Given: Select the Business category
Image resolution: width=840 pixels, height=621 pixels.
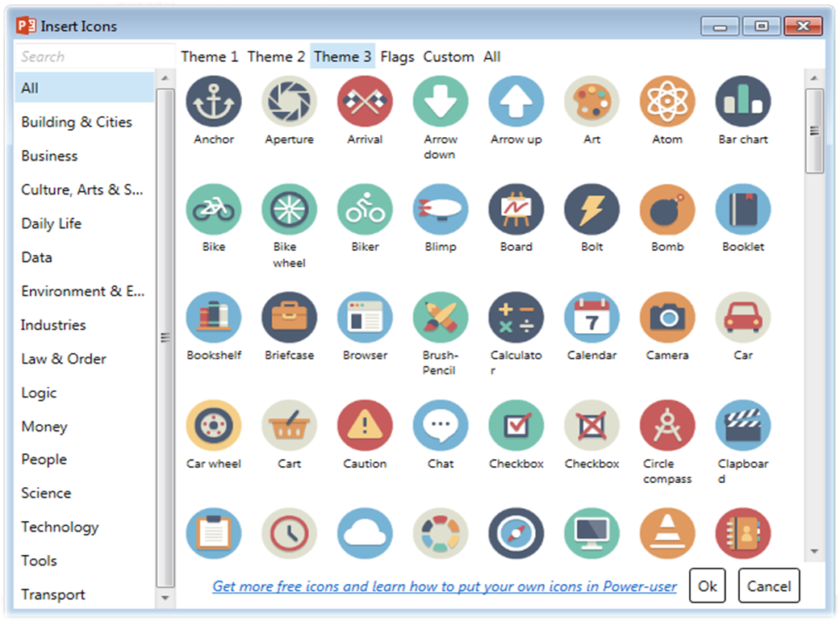Looking at the screenshot, I should (49, 156).
